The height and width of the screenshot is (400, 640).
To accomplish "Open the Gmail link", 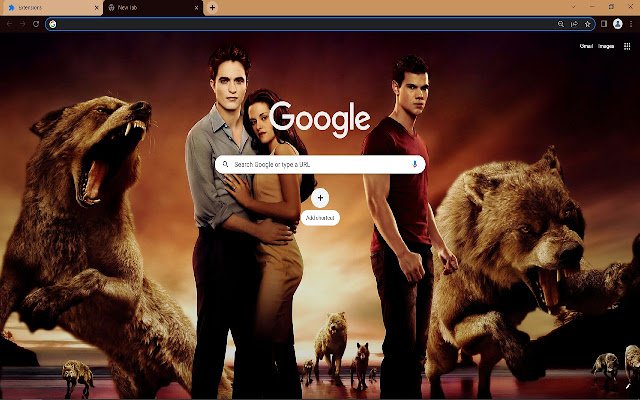I will coord(587,46).
